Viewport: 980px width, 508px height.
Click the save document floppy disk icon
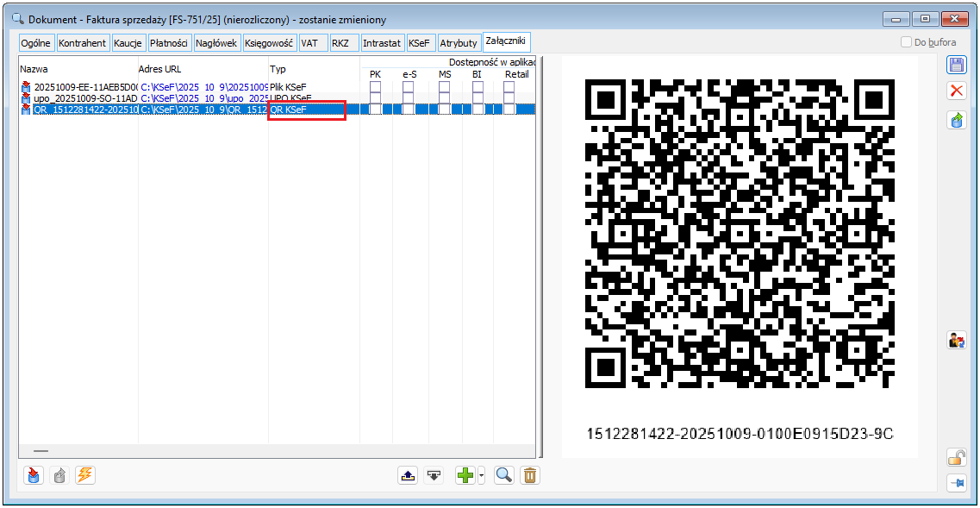956,65
